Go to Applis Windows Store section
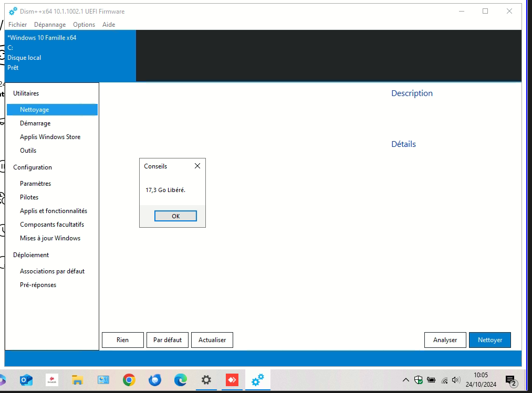The width and height of the screenshot is (532, 393). click(x=50, y=137)
